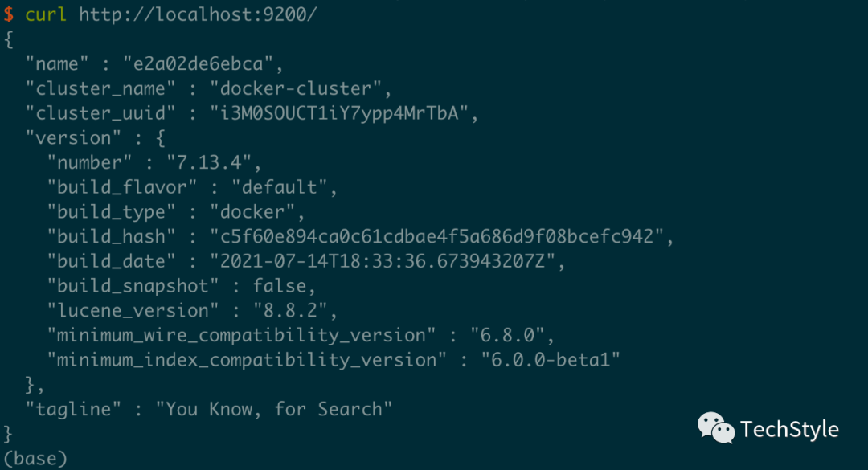The height and width of the screenshot is (470, 868).
Task: Click the build_flavor "default" value
Action: coord(275,187)
